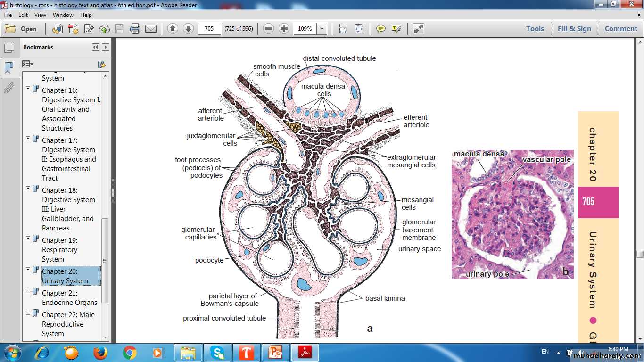
Task: Jump to Chapter 19 Respiratory System bookmark
Action: point(59,249)
